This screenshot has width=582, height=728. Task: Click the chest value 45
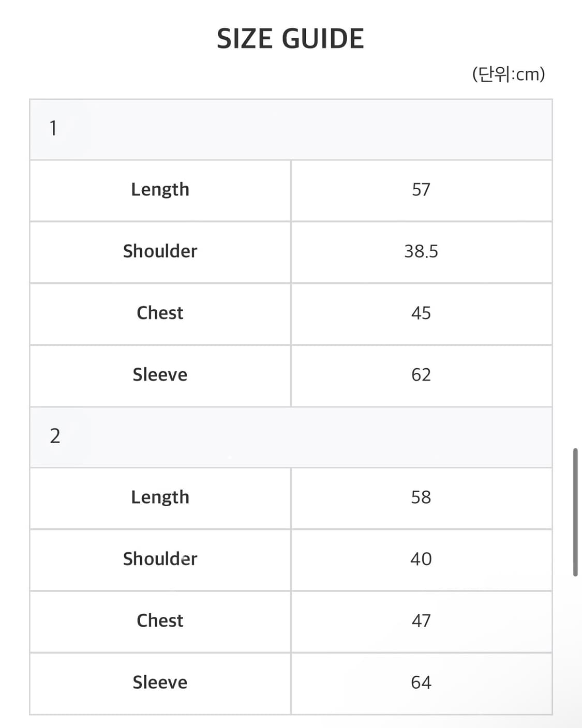pyautogui.click(x=421, y=313)
